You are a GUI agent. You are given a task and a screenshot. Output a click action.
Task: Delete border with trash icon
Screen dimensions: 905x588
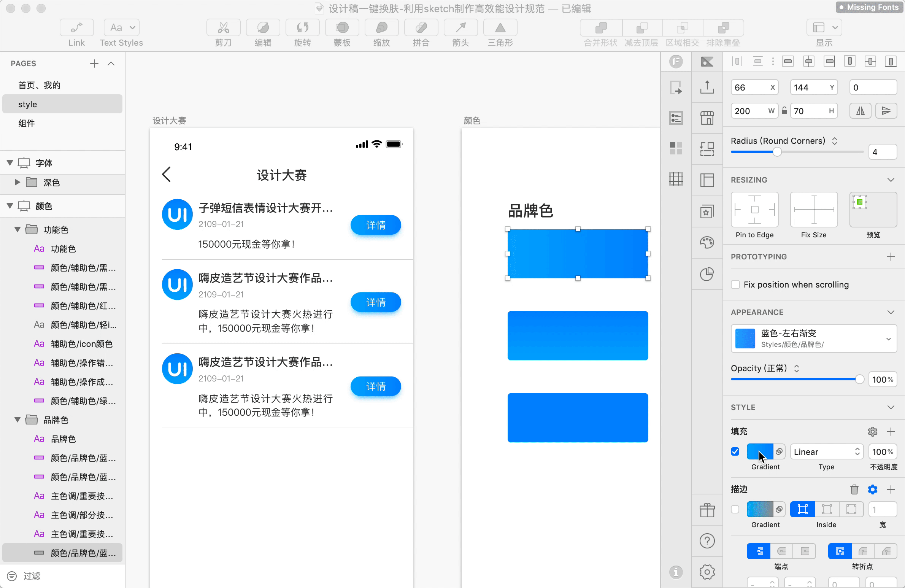854,489
